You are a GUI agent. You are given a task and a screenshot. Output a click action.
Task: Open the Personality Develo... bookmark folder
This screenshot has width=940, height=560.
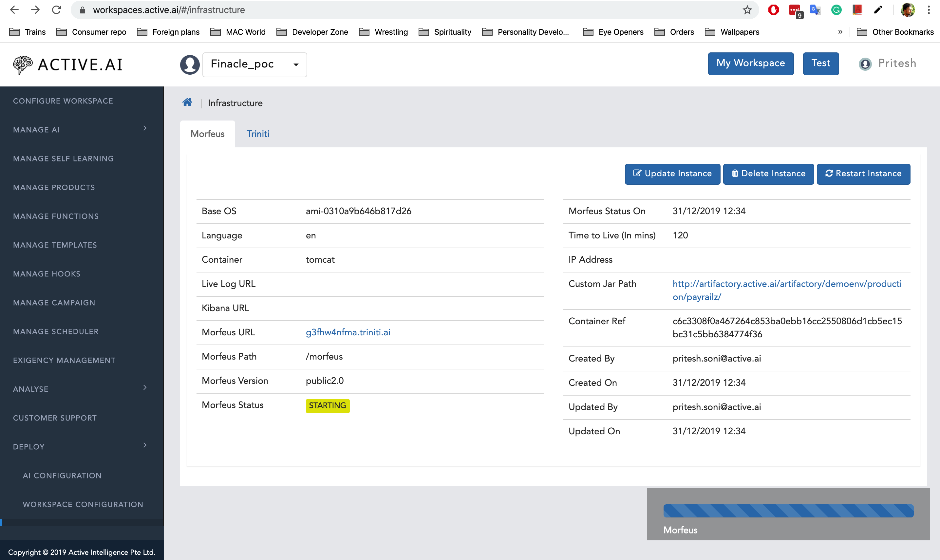525,32
